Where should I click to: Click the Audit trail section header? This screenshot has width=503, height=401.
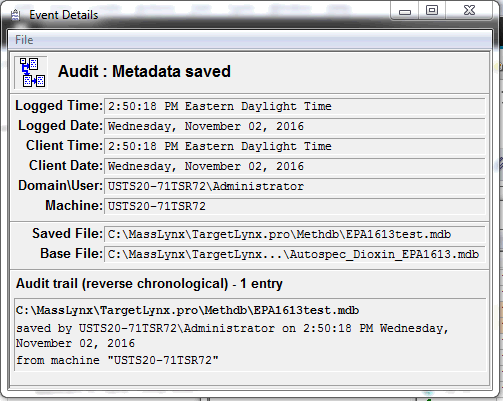(x=149, y=284)
